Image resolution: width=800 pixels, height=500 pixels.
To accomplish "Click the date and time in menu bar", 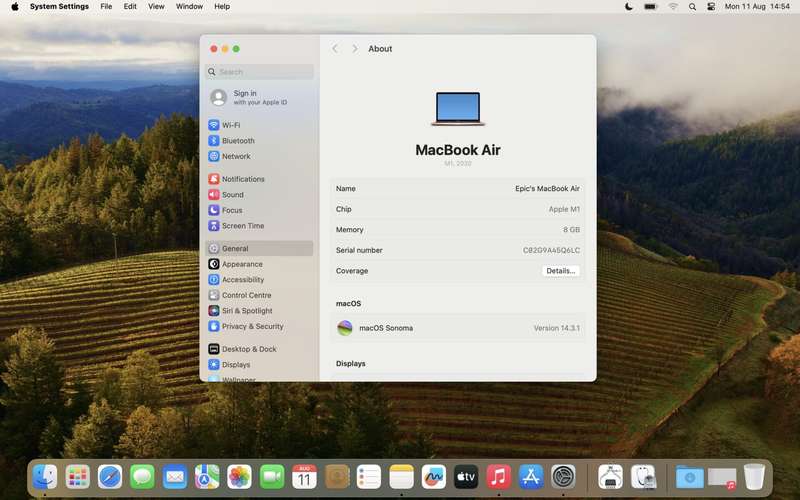I will [757, 7].
